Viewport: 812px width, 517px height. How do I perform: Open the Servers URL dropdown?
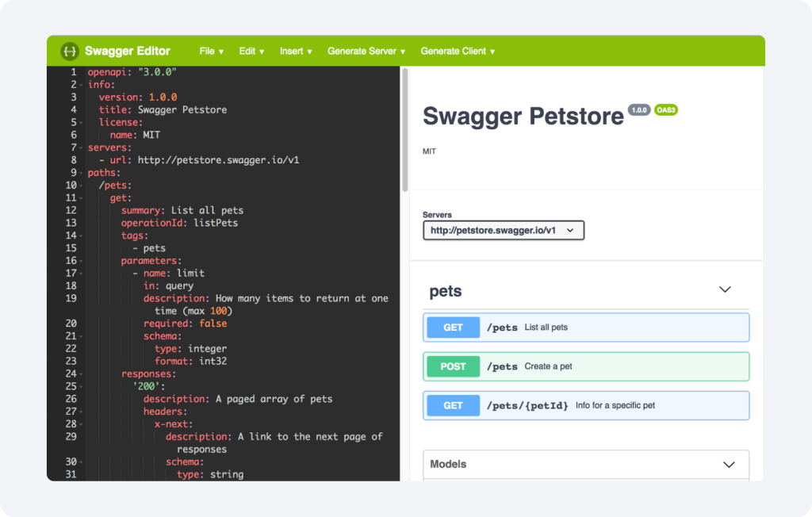tap(504, 231)
